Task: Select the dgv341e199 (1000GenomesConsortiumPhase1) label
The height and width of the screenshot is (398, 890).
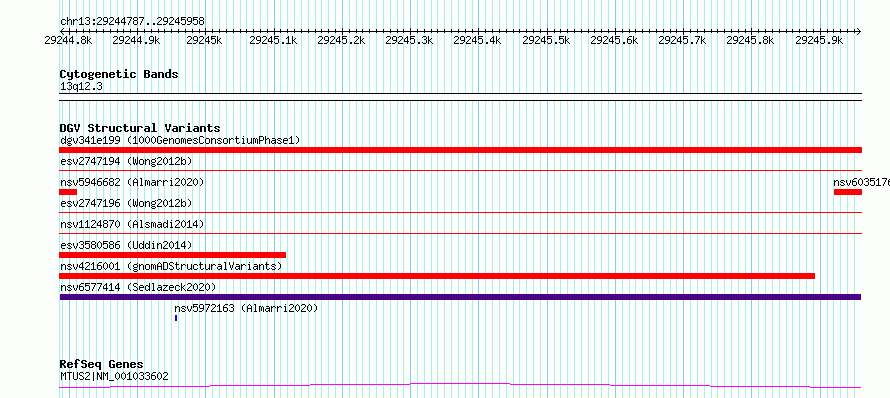Action: tap(180, 140)
